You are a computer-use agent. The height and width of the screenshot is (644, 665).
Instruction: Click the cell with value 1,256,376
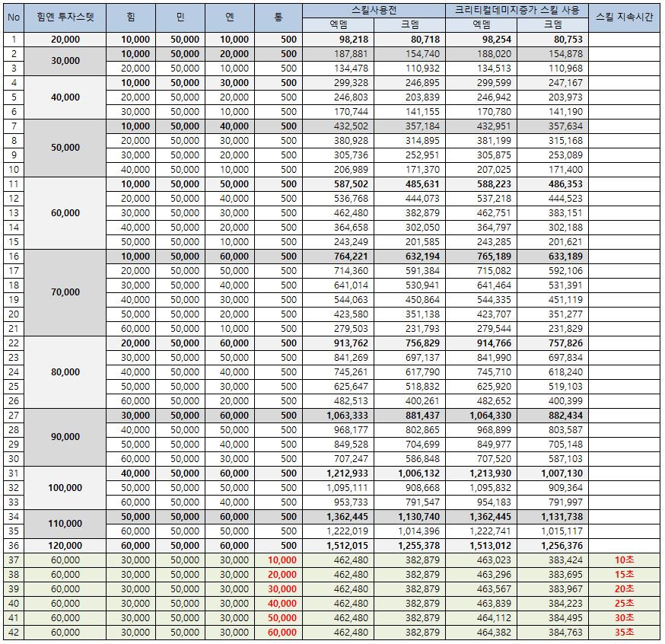click(x=555, y=545)
